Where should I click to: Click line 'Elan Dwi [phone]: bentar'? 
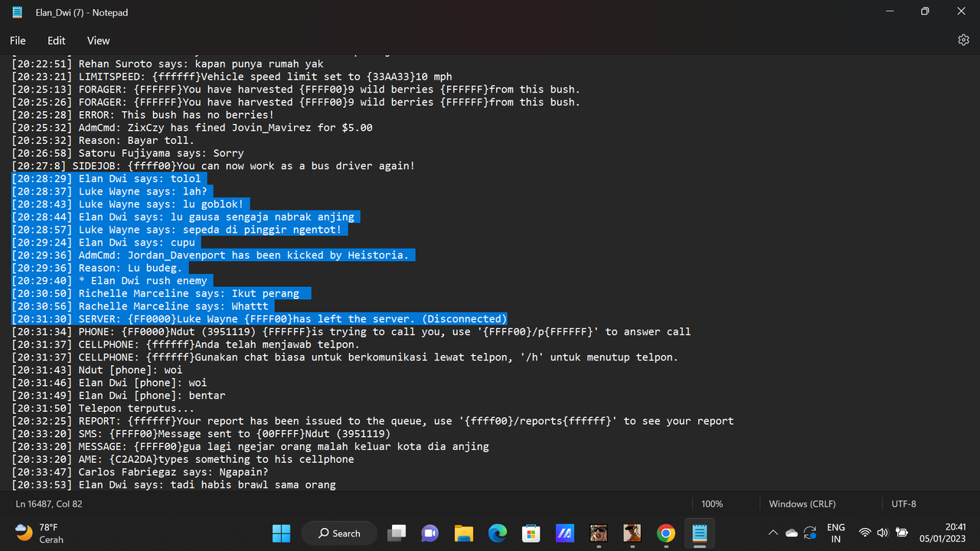(x=119, y=396)
